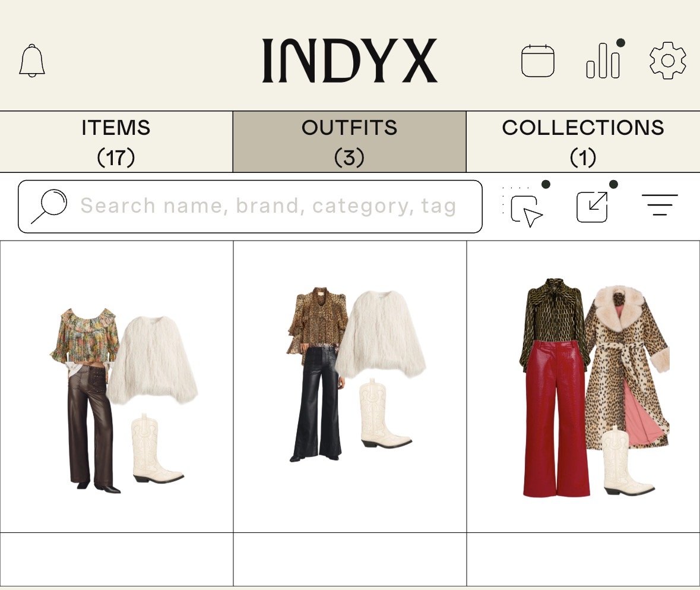Open outfit with black flared pants
The width and height of the screenshot is (700, 590).
coord(350,387)
